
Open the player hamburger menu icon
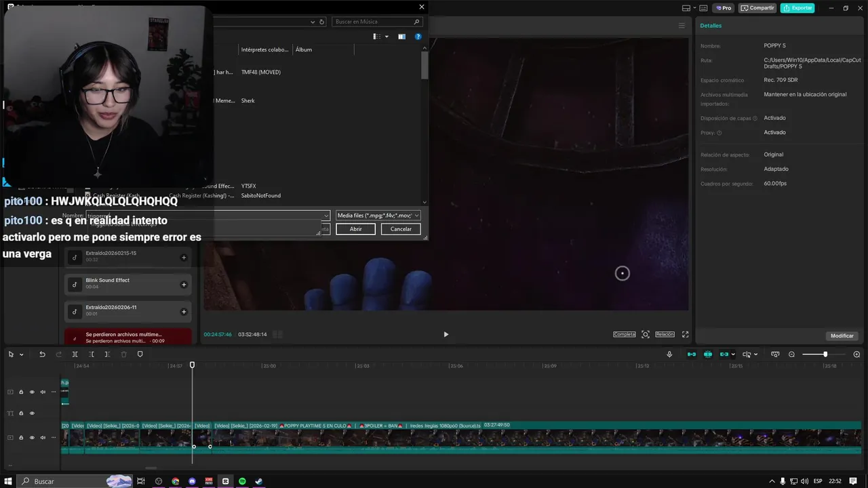(x=682, y=26)
